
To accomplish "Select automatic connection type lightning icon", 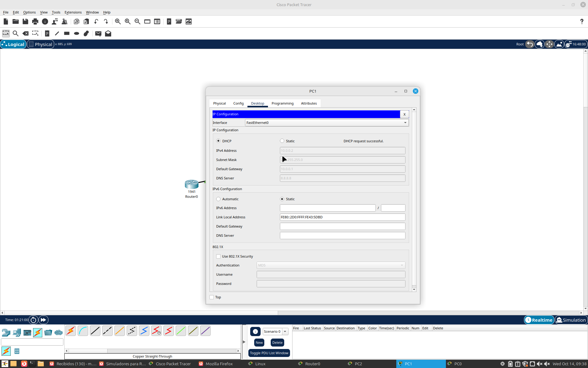I will pos(71,331).
